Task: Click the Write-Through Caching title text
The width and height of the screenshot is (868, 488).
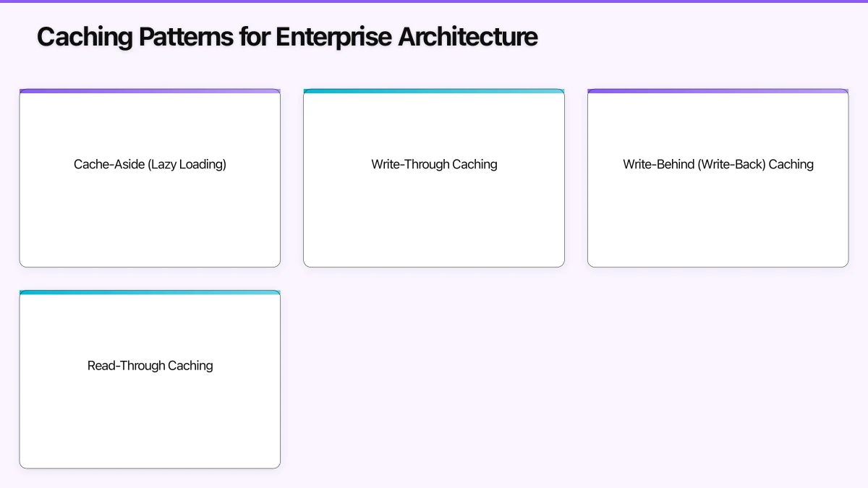Action: [434, 164]
